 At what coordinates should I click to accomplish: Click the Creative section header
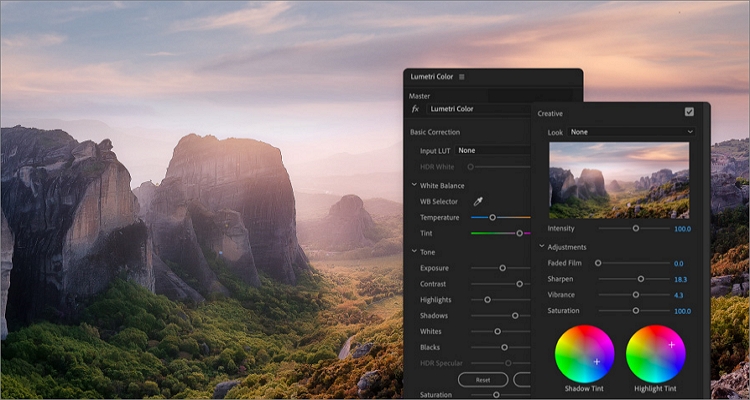550,114
